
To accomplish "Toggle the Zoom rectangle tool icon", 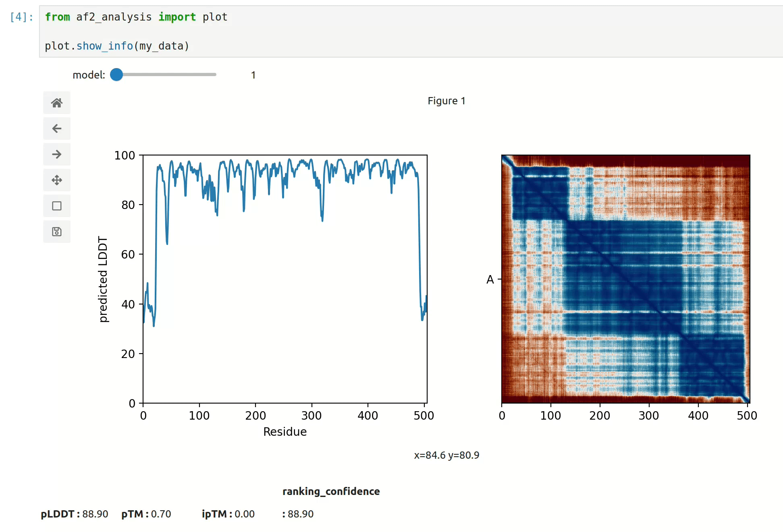I will coord(57,206).
